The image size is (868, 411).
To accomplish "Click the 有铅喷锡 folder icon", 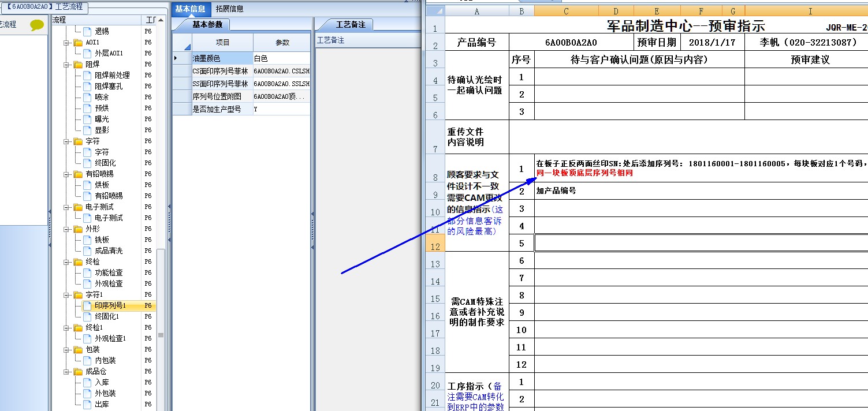I will click(x=78, y=174).
